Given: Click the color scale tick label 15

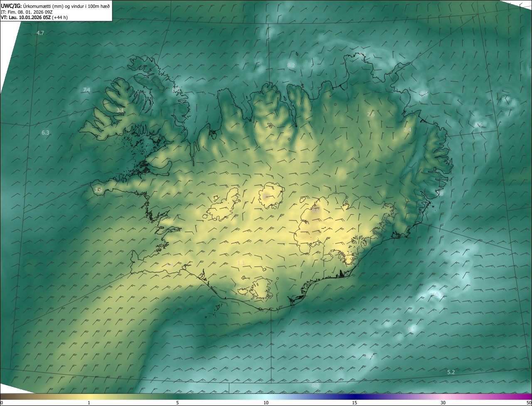Looking at the screenshot, I should click(355, 403).
